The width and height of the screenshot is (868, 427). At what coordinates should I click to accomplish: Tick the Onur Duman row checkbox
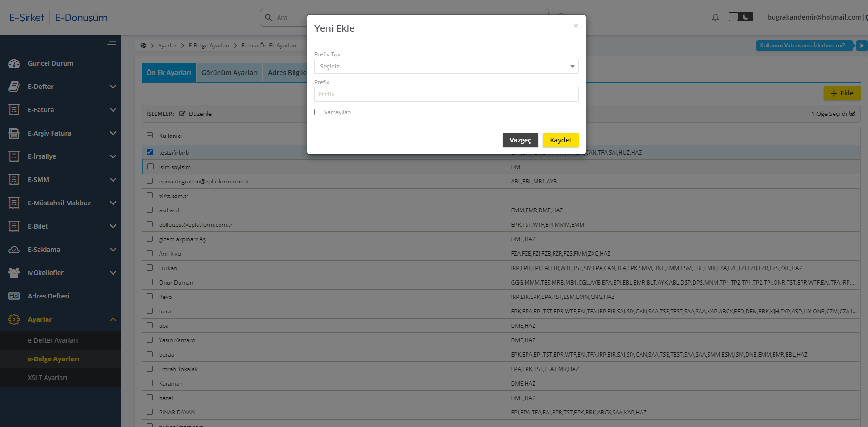(149, 282)
